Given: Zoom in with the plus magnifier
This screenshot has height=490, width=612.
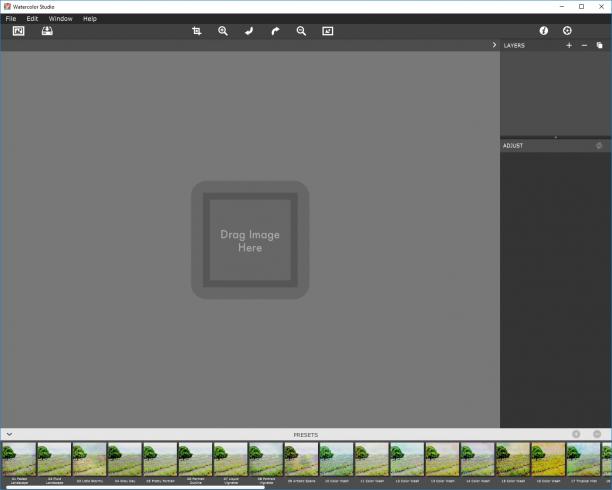Looking at the screenshot, I should tap(223, 31).
